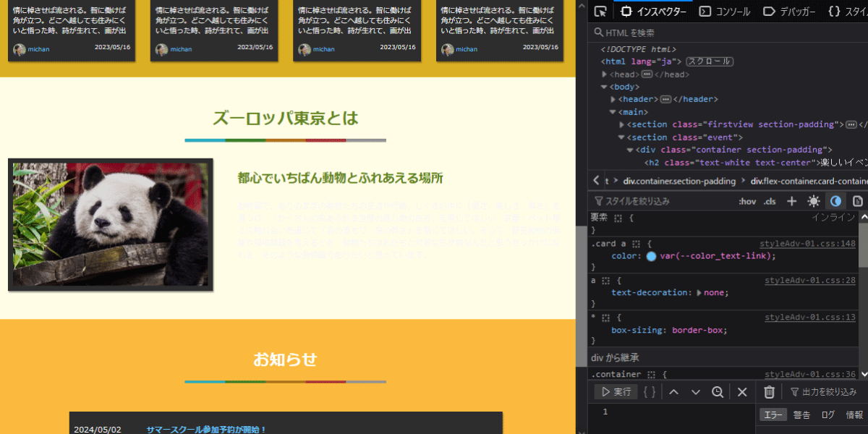Open サマースクール参加予約が開始！ news link
Image resolution: width=868 pixels, height=434 pixels.
(x=206, y=430)
